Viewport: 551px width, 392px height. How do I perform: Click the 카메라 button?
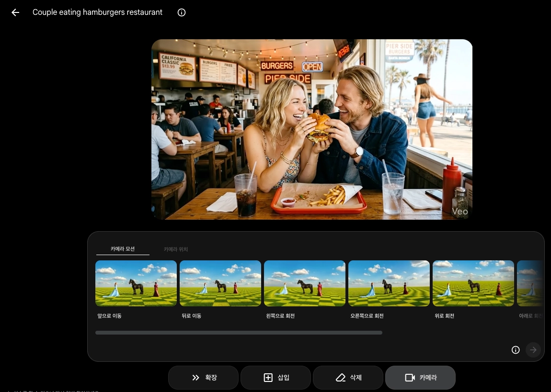[x=421, y=378]
